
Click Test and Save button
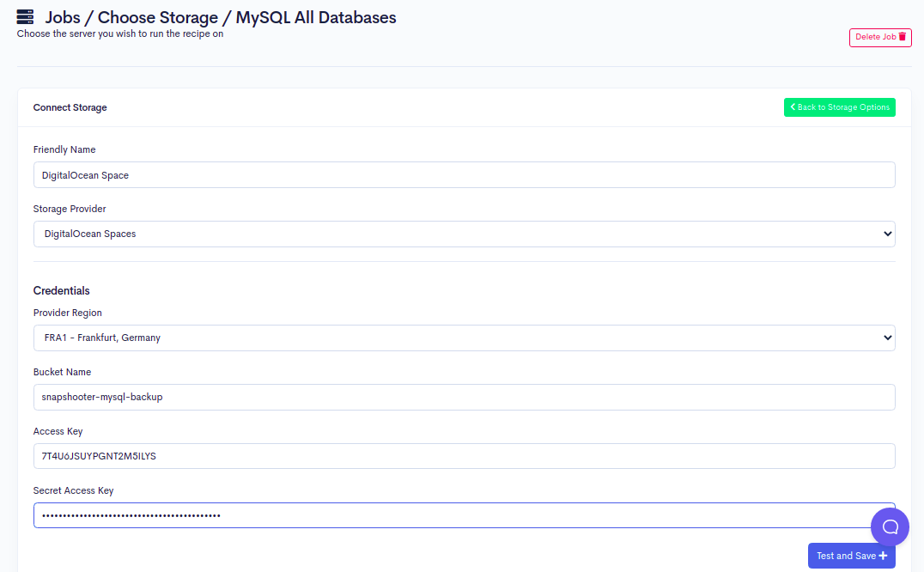852,556
